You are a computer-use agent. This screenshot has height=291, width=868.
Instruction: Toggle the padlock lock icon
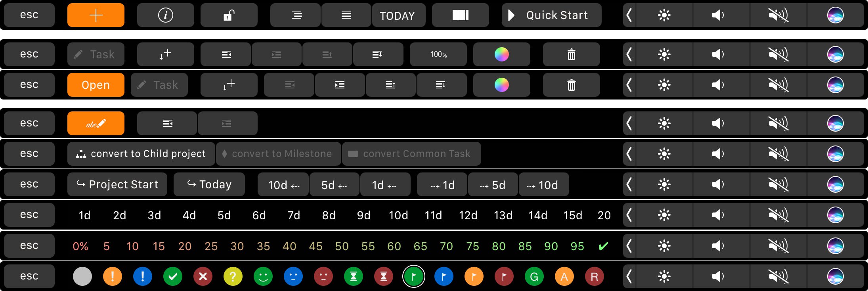[229, 15]
